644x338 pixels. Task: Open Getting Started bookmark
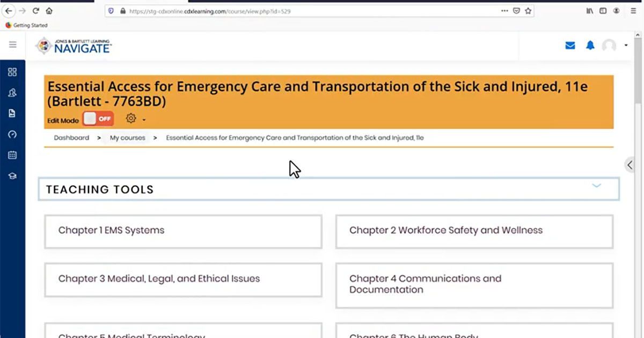click(x=26, y=25)
